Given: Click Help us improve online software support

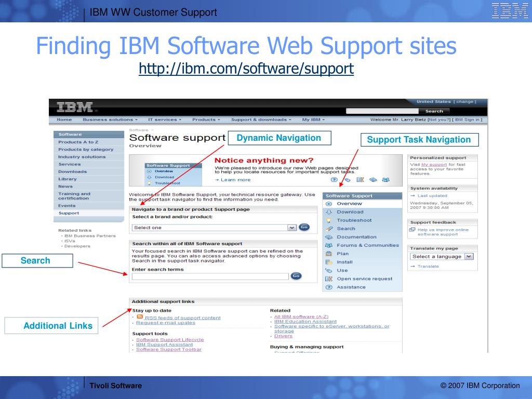Looking at the screenshot, I should coord(443,232).
